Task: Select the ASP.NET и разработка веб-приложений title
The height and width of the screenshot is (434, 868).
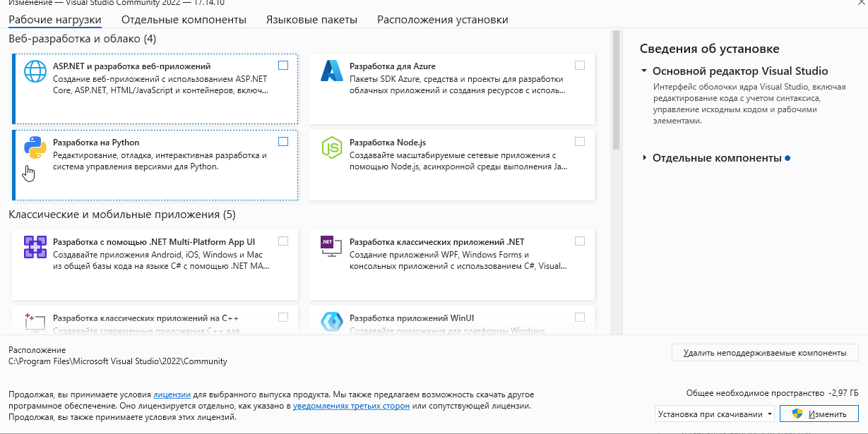Action: [x=131, y=66]
